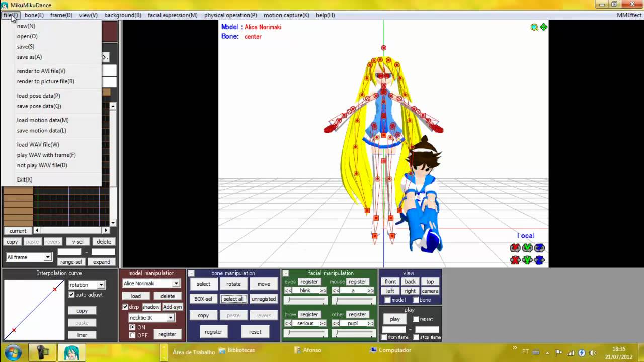644x362 pixels.
Task: Click the camera view button
Action: pyautogui.click(x=430, y=291)
